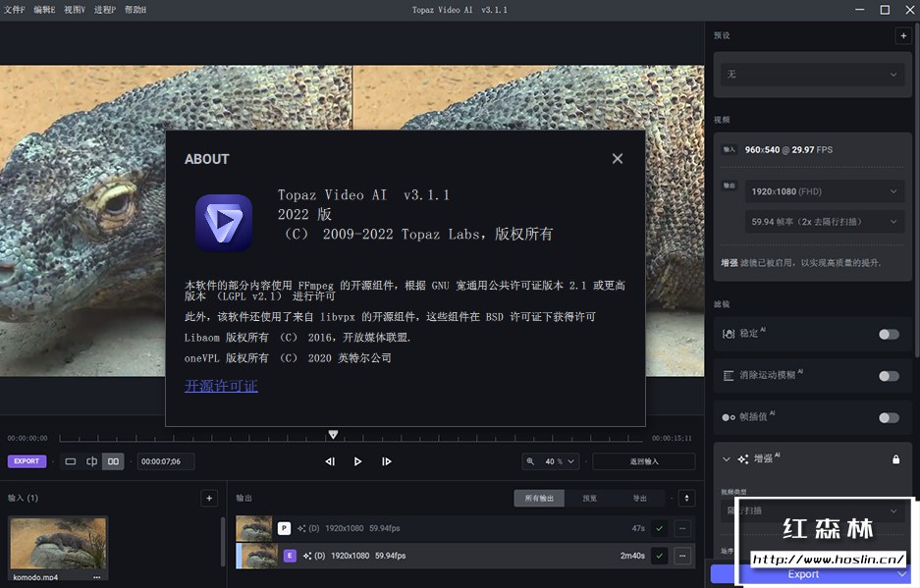Click the 帧插值 filter icon
Viewport: 920px width, 588px height.
click(x=729, y=417)
